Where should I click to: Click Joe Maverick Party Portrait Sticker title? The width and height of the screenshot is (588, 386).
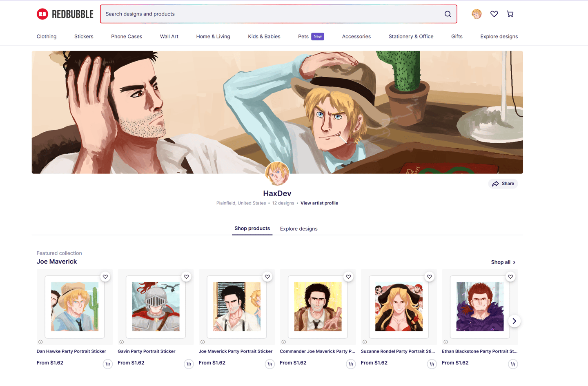pos(236,351)
